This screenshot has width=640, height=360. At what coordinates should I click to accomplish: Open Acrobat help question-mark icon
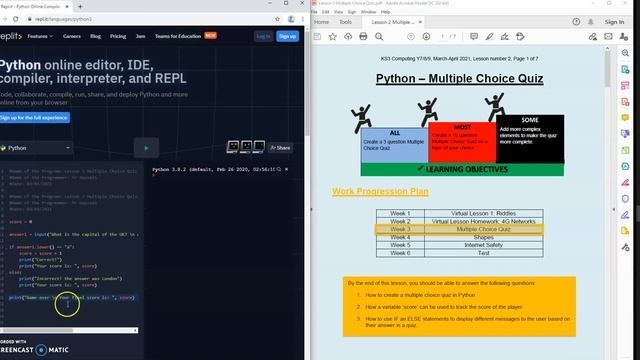point(576,22)
